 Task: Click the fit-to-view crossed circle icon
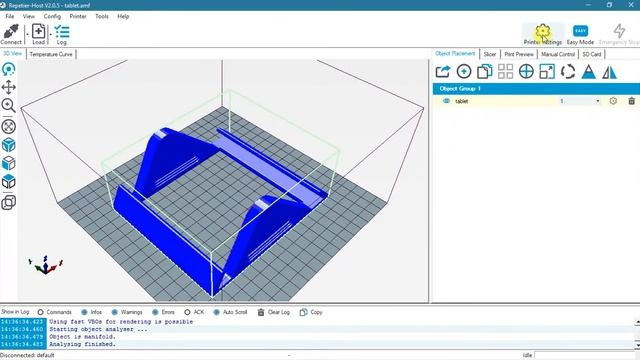[x=9, y=127]
